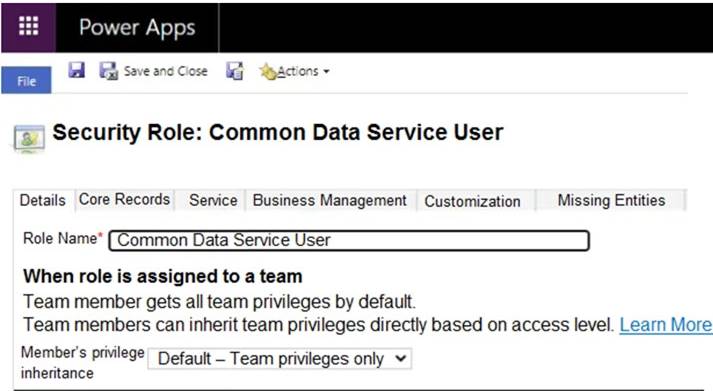The width and height of the screenshot is (713, 391).
Task: Click 'When role is assigned to a team' heading
Action: [163, 276]
